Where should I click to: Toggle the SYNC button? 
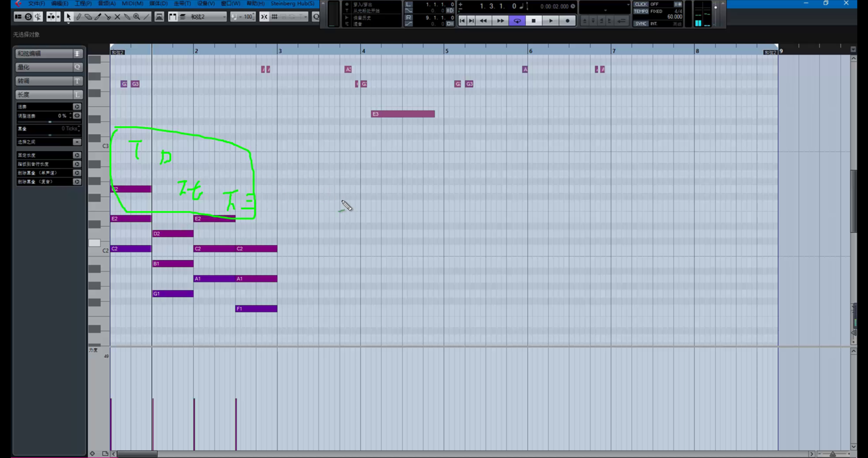click(641, 24)
